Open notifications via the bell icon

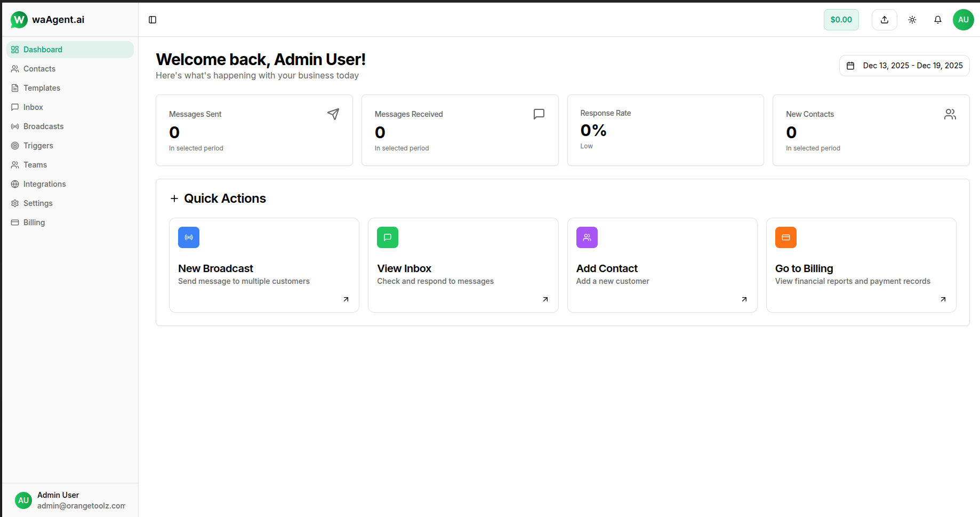point(938,19)
